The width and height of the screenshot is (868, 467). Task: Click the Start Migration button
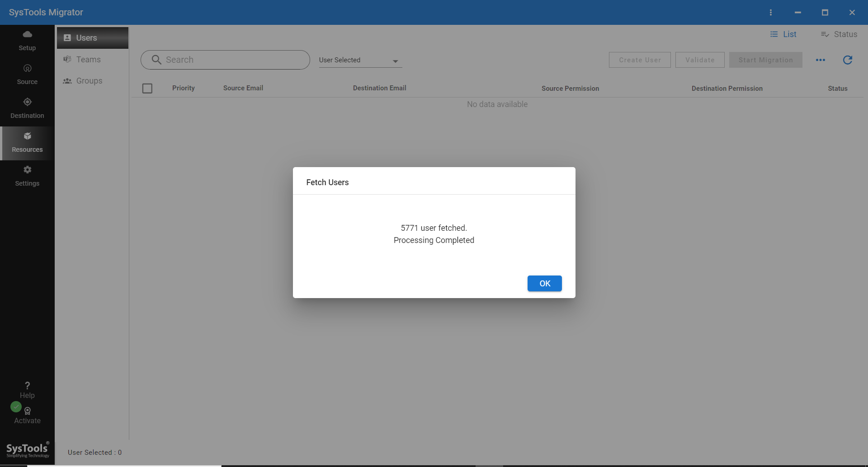[765, 60]
